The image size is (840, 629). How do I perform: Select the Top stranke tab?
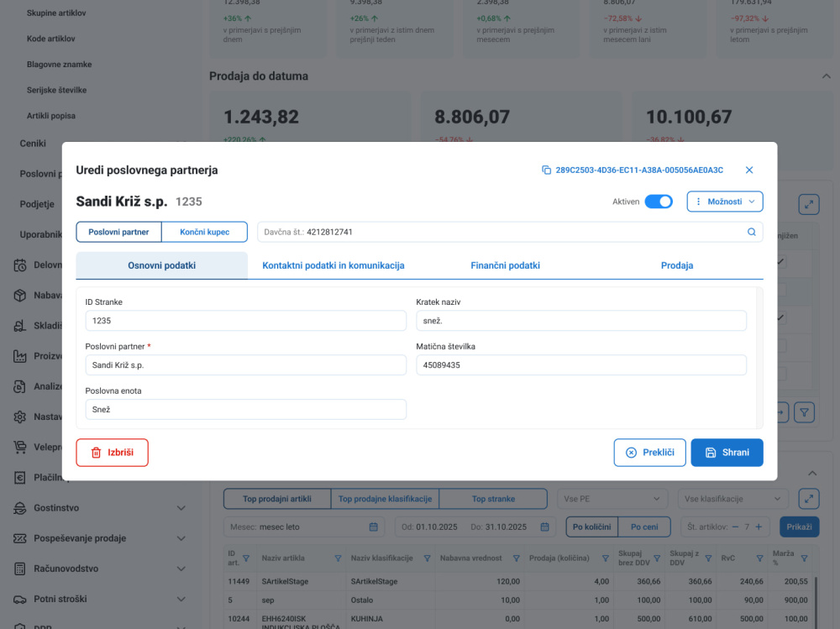[x=493, y=499]
